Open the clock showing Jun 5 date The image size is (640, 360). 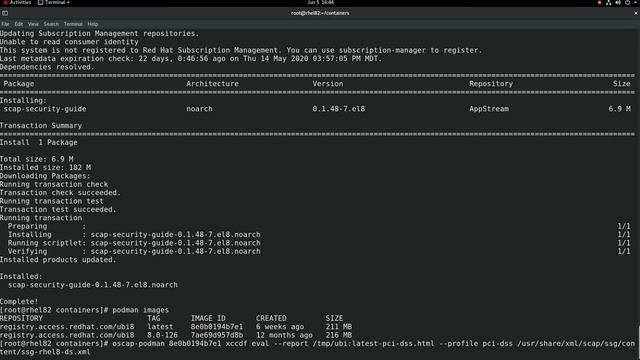pyautogui.click(x=320, y=2)
